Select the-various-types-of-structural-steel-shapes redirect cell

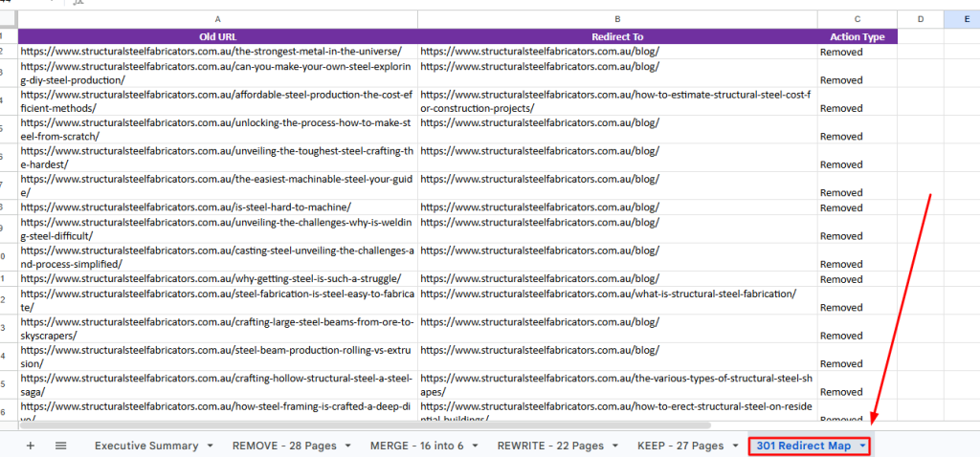tap(617, 384)
